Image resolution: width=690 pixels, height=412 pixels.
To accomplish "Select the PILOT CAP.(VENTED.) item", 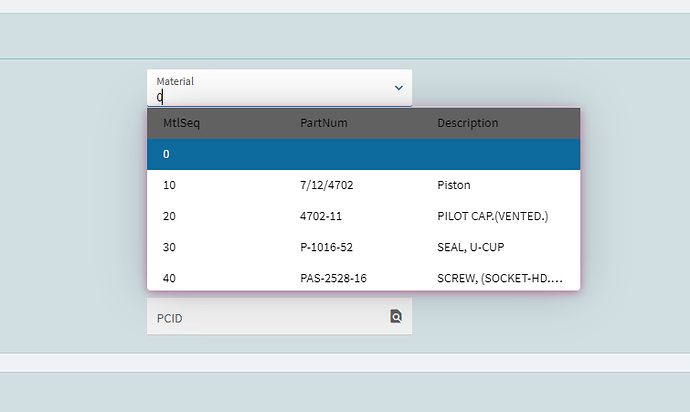I will (493, 216).
